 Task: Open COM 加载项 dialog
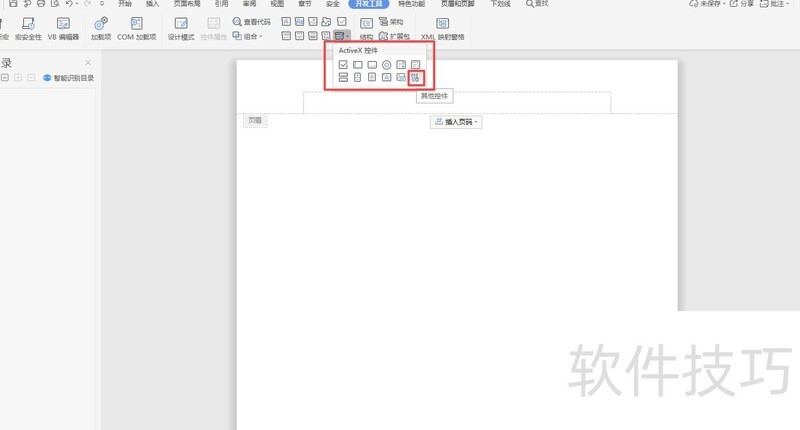(137, 29)
